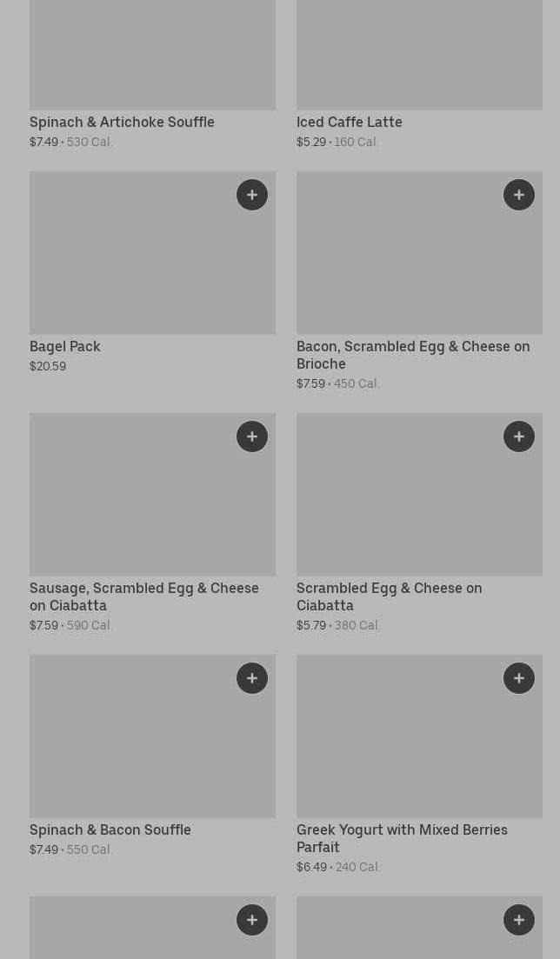Click the Iced Caffe Latte item name

point(349,123)
